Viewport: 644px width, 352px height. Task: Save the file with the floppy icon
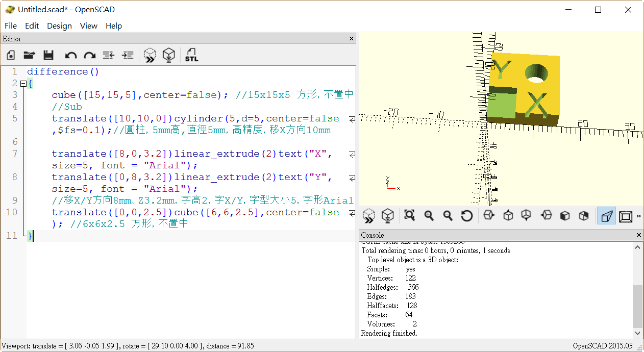click(x=48, y=55)
